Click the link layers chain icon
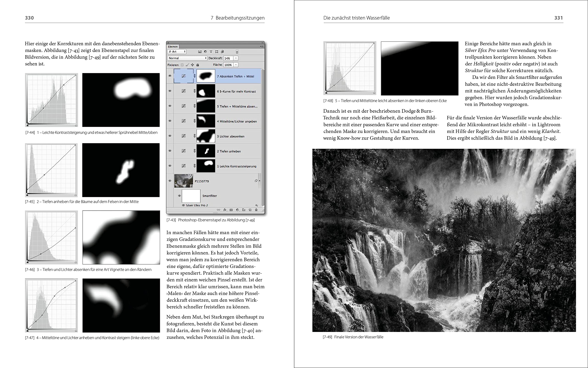 tap(218, 210)
